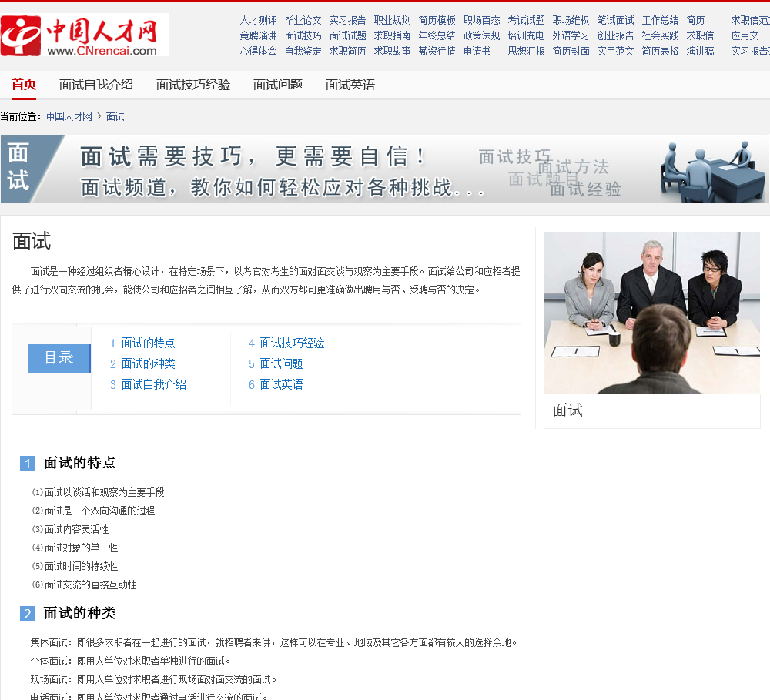Click the line (3)面试内容灵活性
Viewport: 770px width, 700px height.
70,530
